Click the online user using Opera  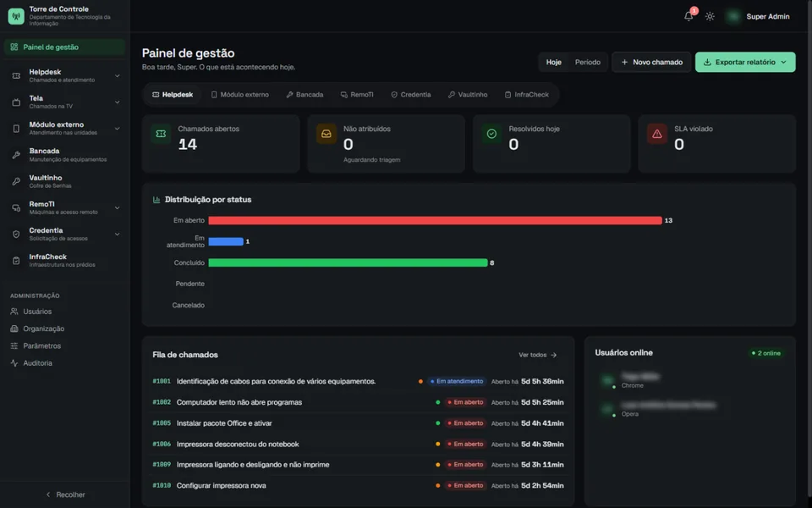tap(689, 409)
